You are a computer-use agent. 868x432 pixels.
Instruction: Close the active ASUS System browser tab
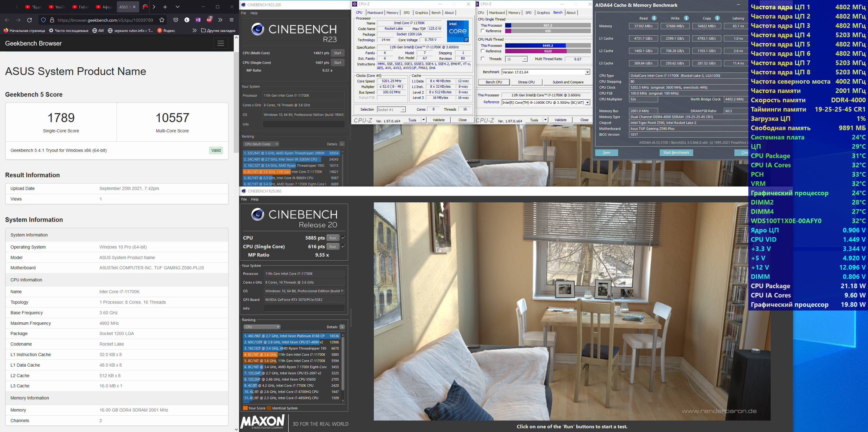(135, 7)
